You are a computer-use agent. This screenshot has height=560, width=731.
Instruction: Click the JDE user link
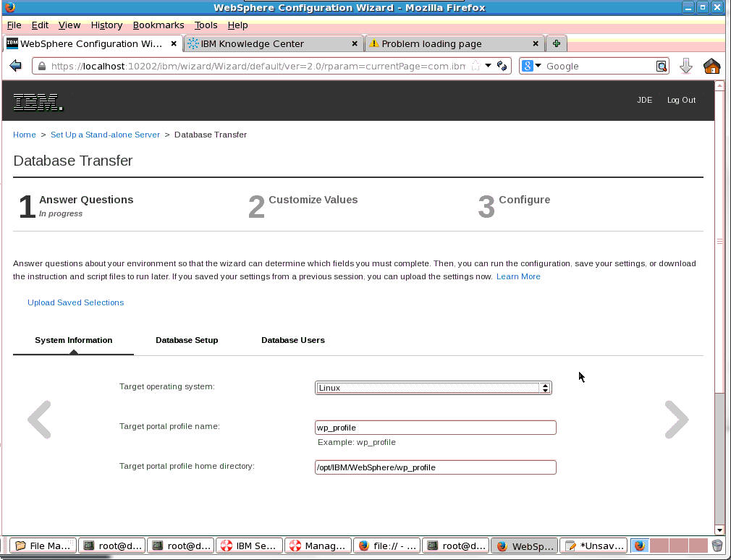(644, 100)
